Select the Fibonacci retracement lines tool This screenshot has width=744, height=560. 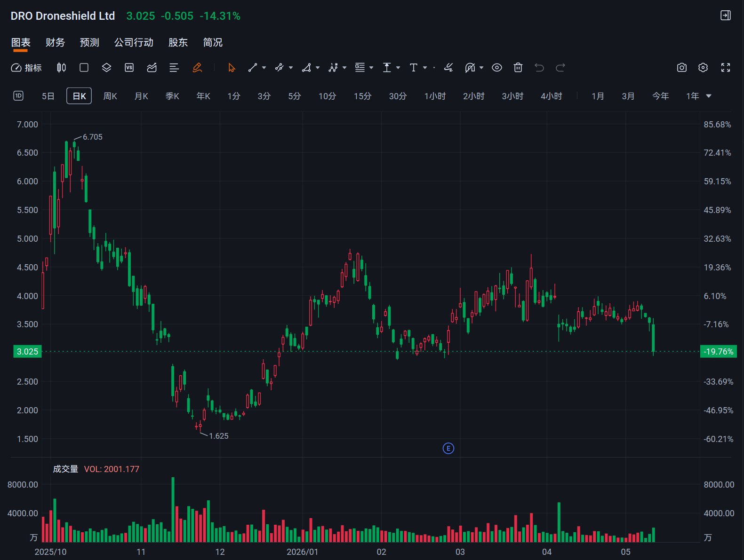click(x=360, y=68)
